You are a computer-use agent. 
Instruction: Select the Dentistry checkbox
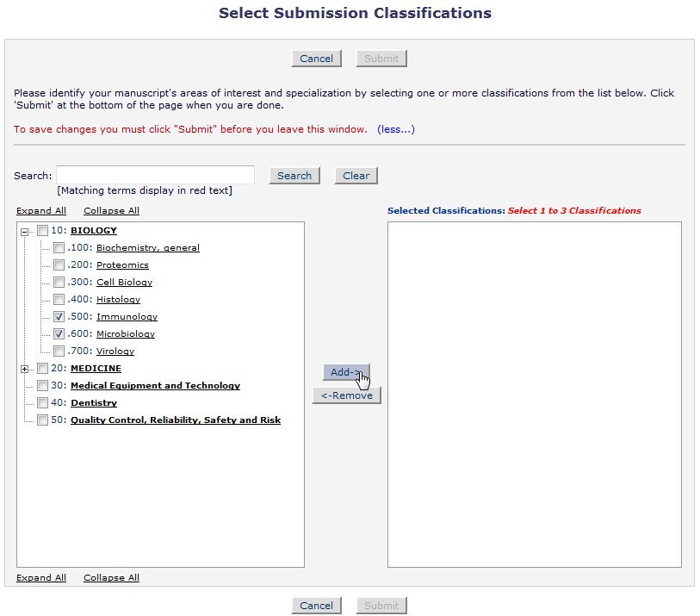[42, 403]
